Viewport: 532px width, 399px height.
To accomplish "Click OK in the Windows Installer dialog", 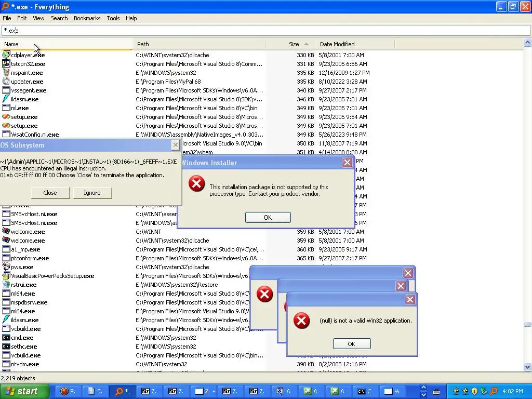I will click(268, 218).
